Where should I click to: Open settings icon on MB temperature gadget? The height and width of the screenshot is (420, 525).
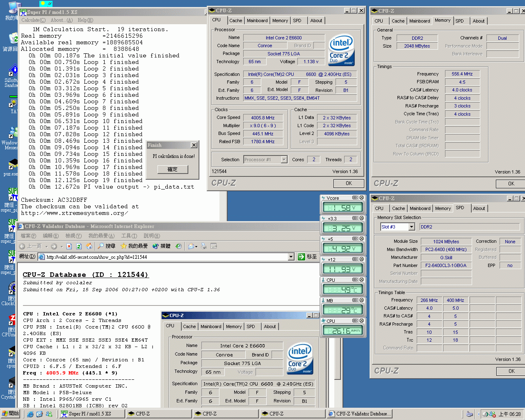(x=355, y=300)
